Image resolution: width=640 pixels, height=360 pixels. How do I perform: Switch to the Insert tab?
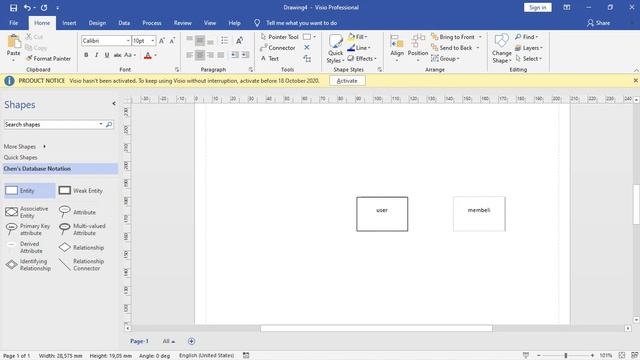pyautogui.click(x=69, y=23)
